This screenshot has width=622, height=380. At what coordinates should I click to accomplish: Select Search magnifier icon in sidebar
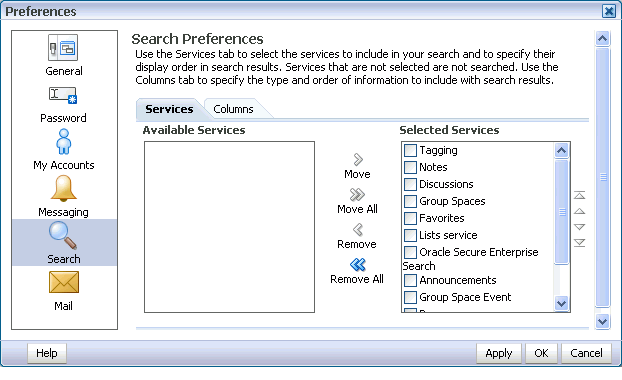point(63,235)
